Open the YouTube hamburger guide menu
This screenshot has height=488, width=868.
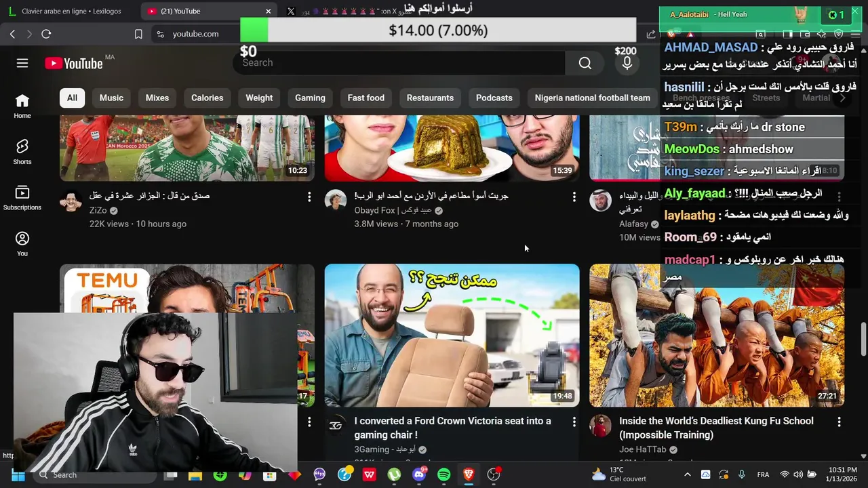(x=22, y=63)
